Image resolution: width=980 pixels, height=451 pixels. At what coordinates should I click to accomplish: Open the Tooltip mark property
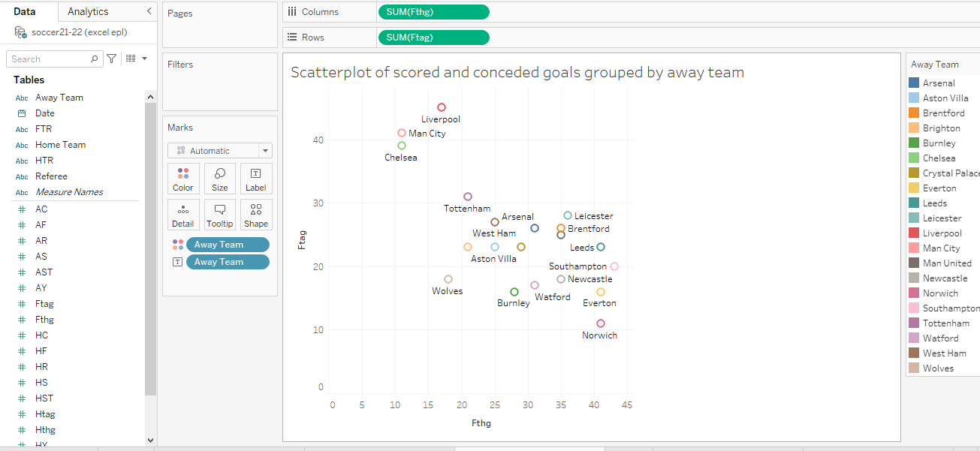point(219,215)
